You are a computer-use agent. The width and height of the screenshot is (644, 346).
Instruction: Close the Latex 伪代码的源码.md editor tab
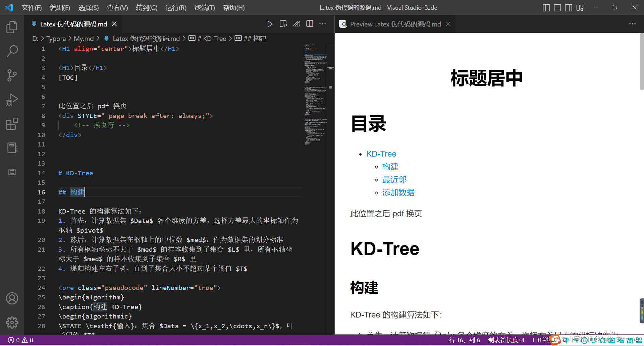[114, 24]
